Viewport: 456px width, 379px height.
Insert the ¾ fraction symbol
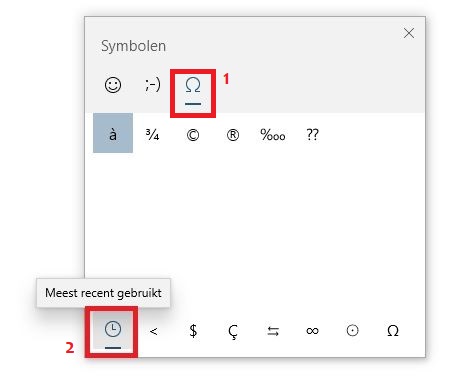pyautogui.click(x=152, y=135)
